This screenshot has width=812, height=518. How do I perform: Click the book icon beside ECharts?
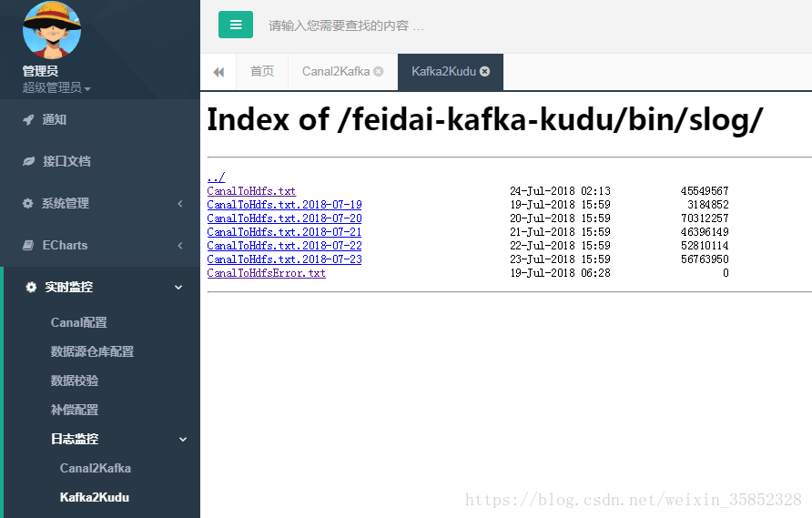(28, 245)
